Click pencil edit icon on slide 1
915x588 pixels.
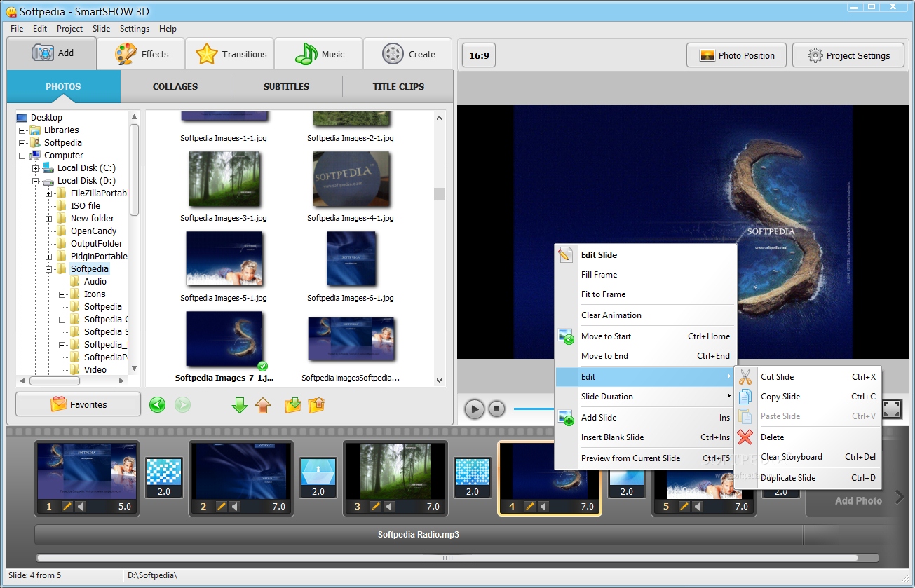[67, 506]
